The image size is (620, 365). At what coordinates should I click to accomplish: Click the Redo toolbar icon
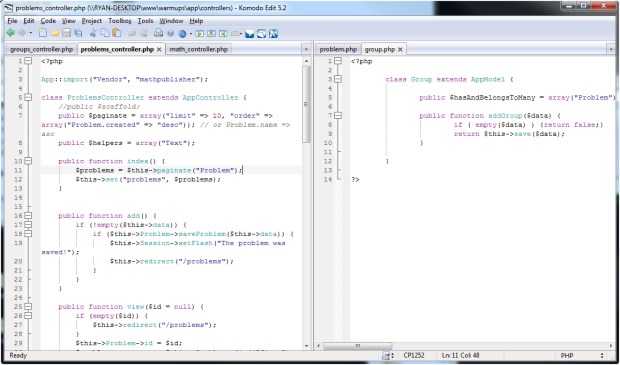pos(144,33)
